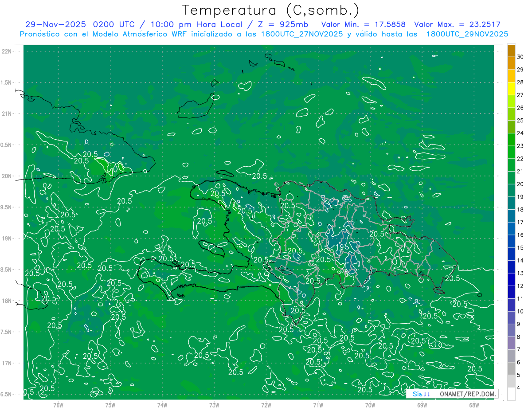Click the 'ONAMET/REP.DOM.' credit label
This screenshot has height=411, width=532.
point(467,394)
